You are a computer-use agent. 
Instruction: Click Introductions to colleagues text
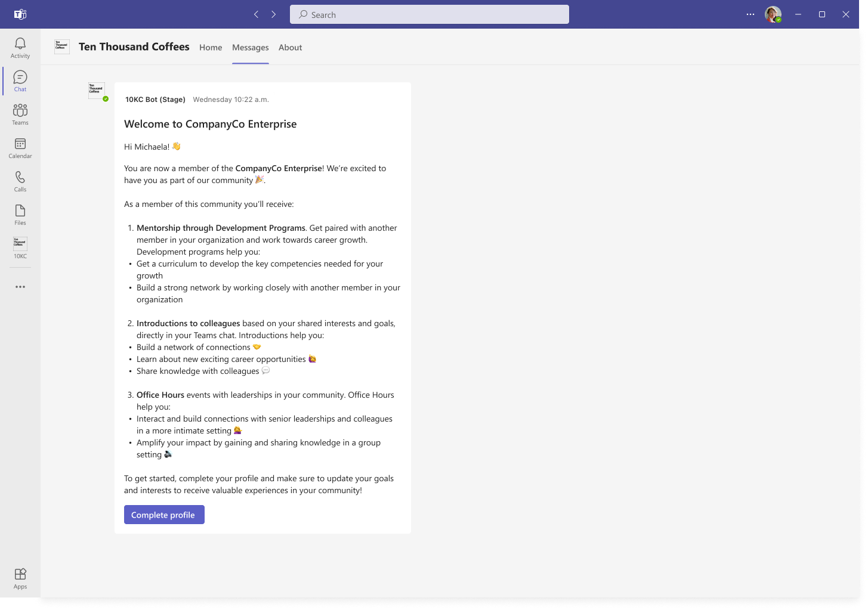188,323
